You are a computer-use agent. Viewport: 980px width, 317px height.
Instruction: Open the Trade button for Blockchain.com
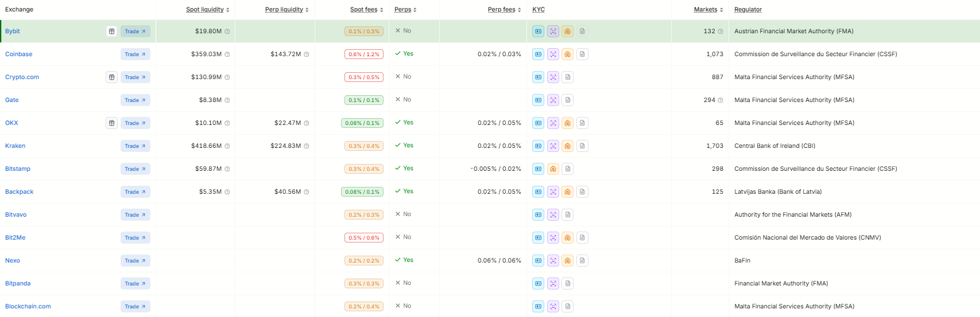pos(135,307)
